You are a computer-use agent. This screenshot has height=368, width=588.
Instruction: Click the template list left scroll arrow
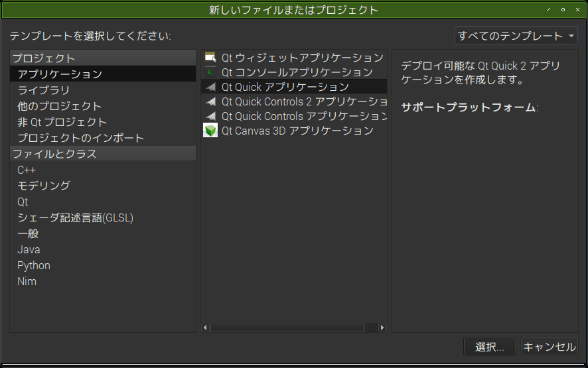pyautogui.click(x=205, y=328)
